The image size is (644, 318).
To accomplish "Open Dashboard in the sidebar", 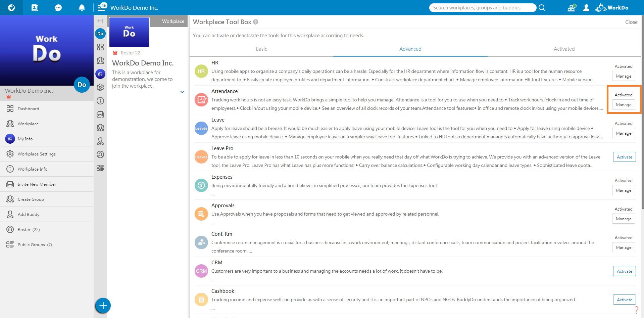I will 47,108.
